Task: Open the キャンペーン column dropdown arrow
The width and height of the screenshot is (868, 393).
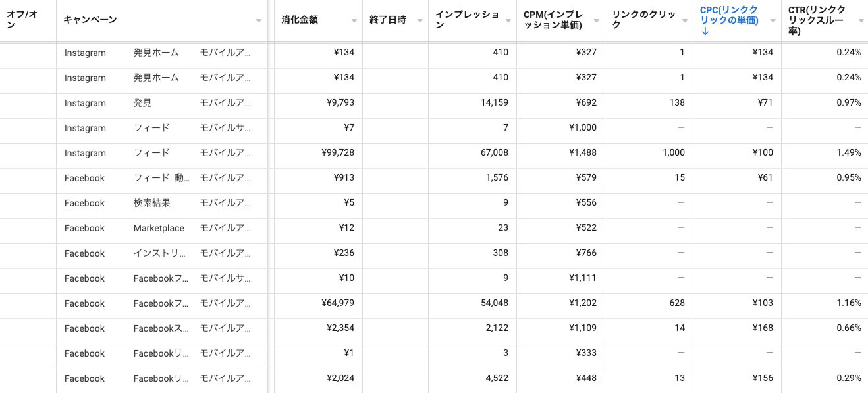Action: pos(259,21)
